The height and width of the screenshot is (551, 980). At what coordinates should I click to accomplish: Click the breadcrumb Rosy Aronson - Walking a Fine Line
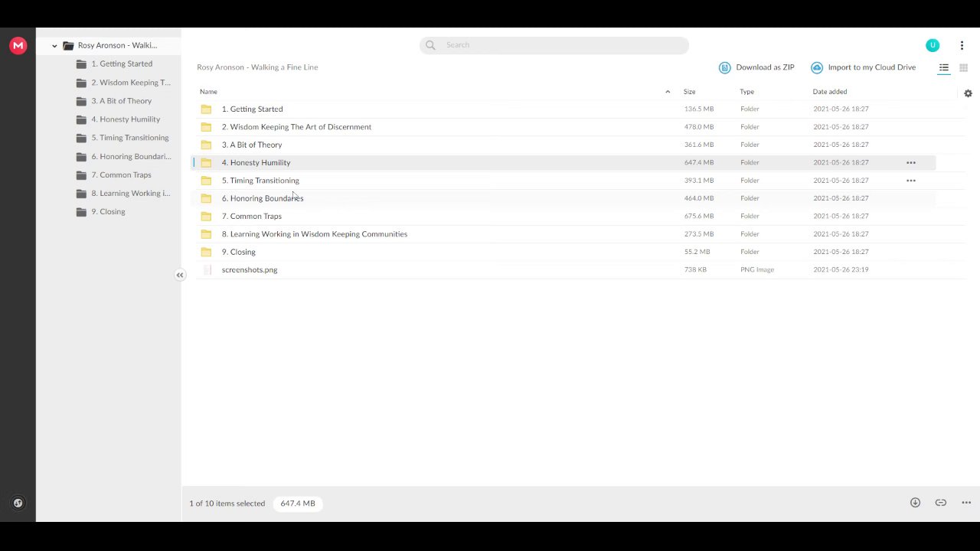(x=257, y=67)
